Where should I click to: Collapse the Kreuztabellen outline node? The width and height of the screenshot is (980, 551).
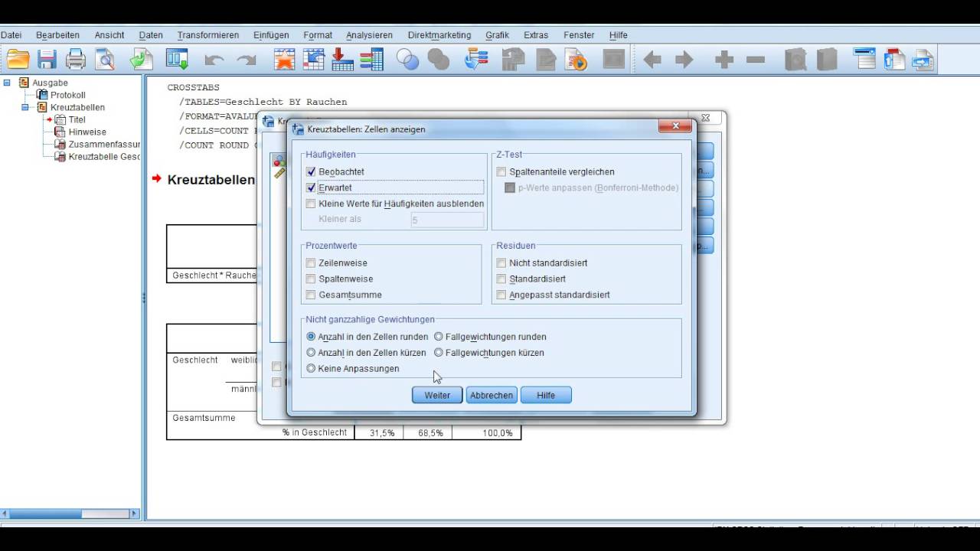pyautogui.click(x=25, y=107)
